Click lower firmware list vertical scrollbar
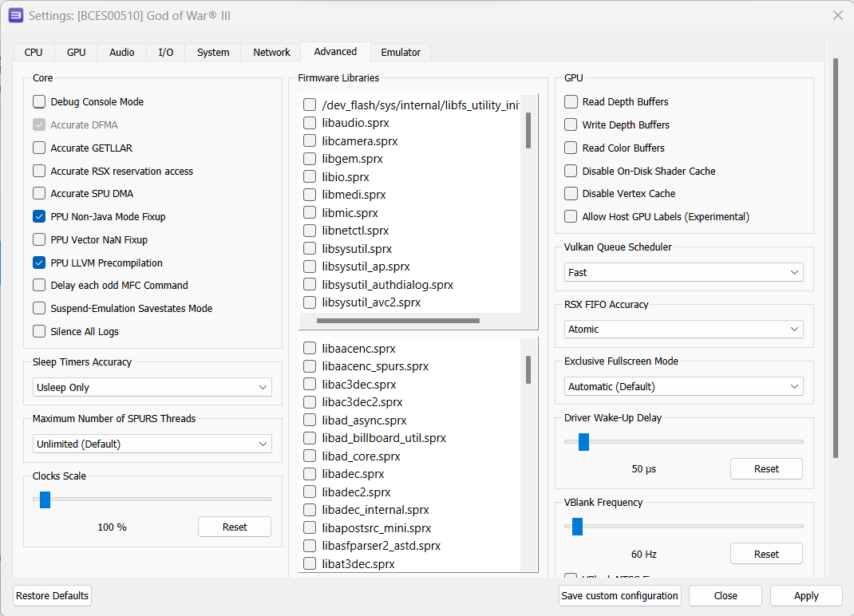The width and height of the screenshot is (854, 616). click(x=528, y=369)
